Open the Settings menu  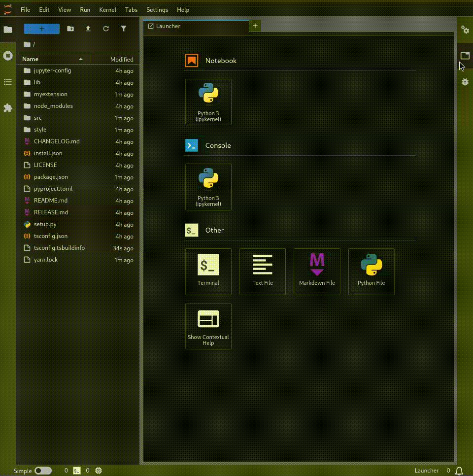pyautogui.click(x=157, y=10)
